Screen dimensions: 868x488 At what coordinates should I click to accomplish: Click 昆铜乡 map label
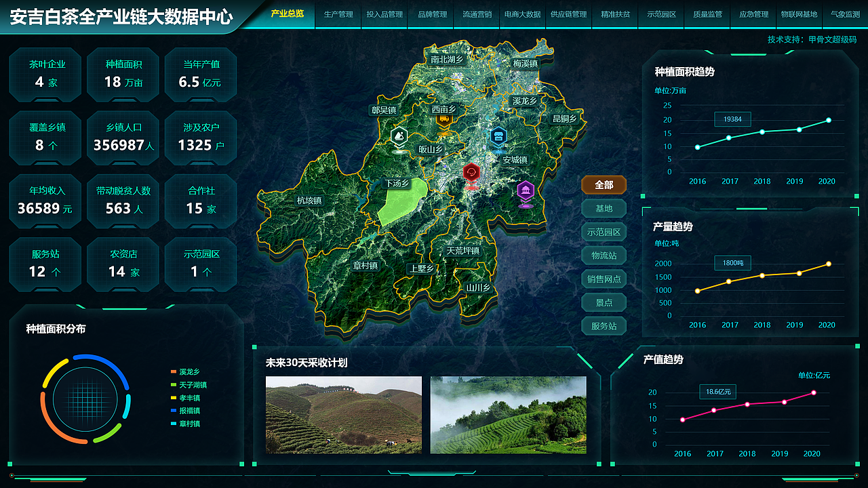point(564,119)
